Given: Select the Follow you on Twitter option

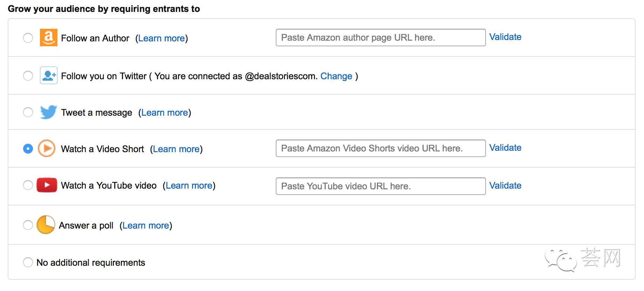Looking at the screenshot, I should [28, 76].
